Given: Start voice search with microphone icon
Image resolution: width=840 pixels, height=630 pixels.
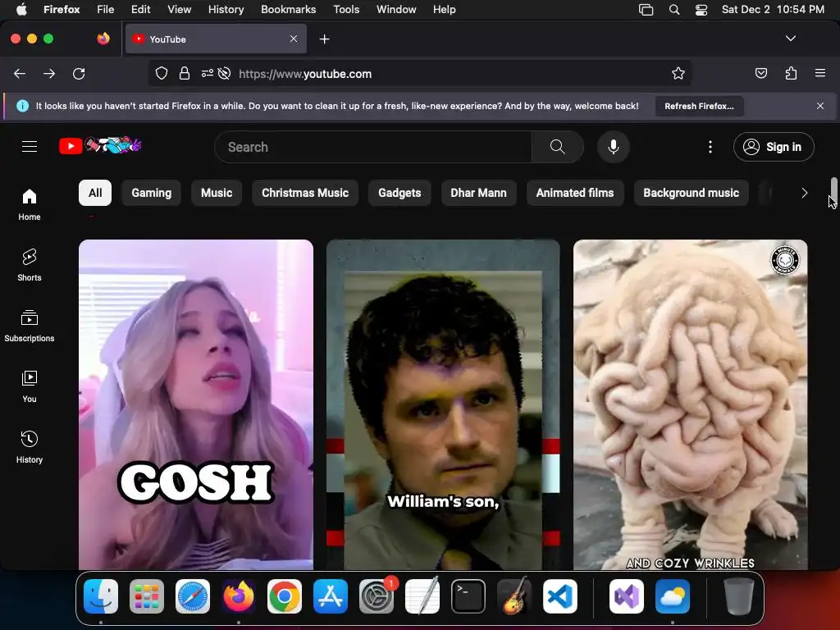Looking at the screenshot, I should pyautogui.click(x=614, y=147).
